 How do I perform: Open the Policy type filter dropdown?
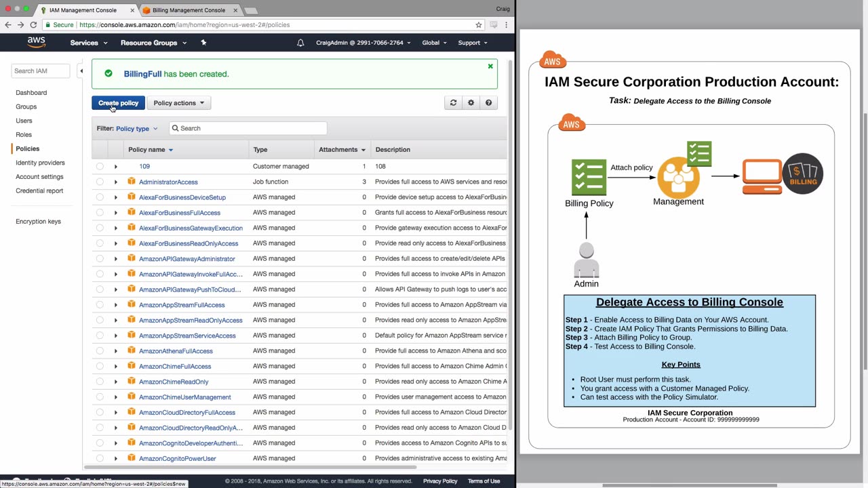[x=137, y=129]
